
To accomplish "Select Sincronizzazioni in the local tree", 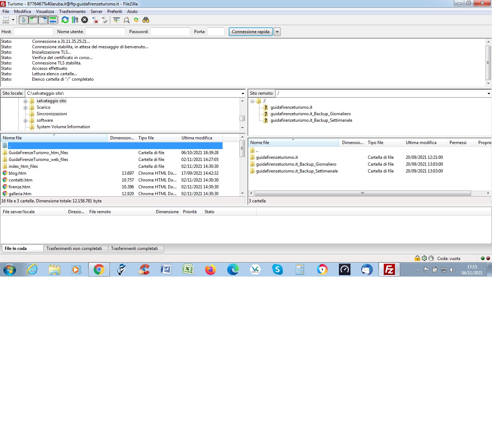I will 52,114.
